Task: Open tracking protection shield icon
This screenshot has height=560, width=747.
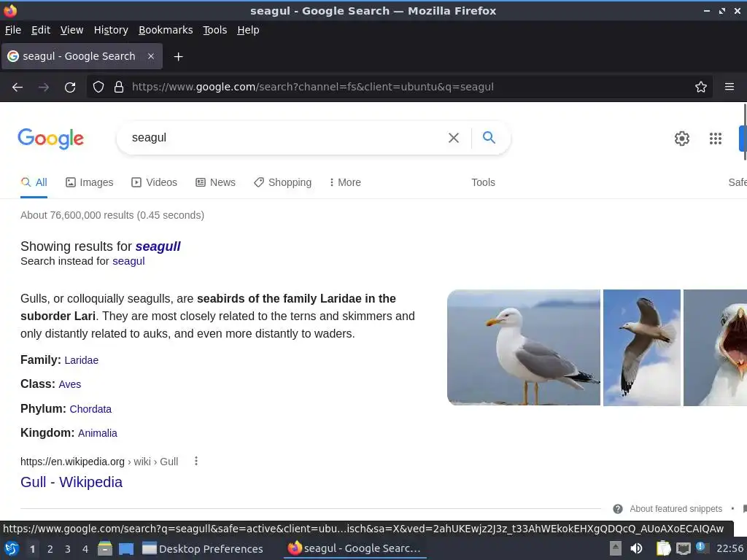Action: pos(98,87)
